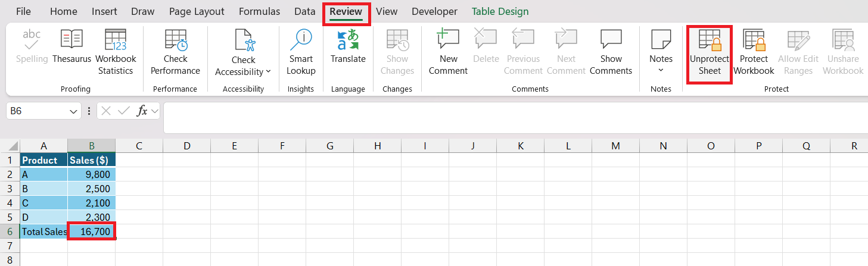Click Allow Edit Ranges
The height and width of the screenshot is (266, 868).
tap(798, 52)
